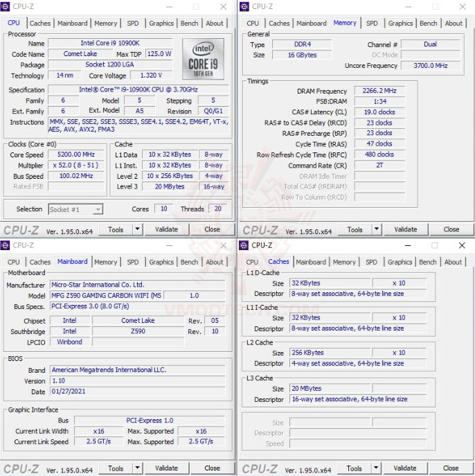Select About tab in Mainboard window

point(215,262)
